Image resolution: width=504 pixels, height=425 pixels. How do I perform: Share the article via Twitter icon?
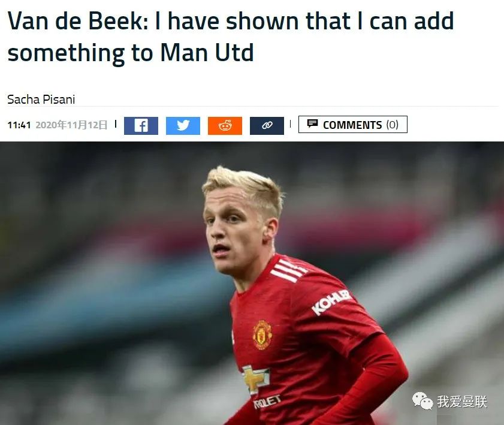point(183,126)
